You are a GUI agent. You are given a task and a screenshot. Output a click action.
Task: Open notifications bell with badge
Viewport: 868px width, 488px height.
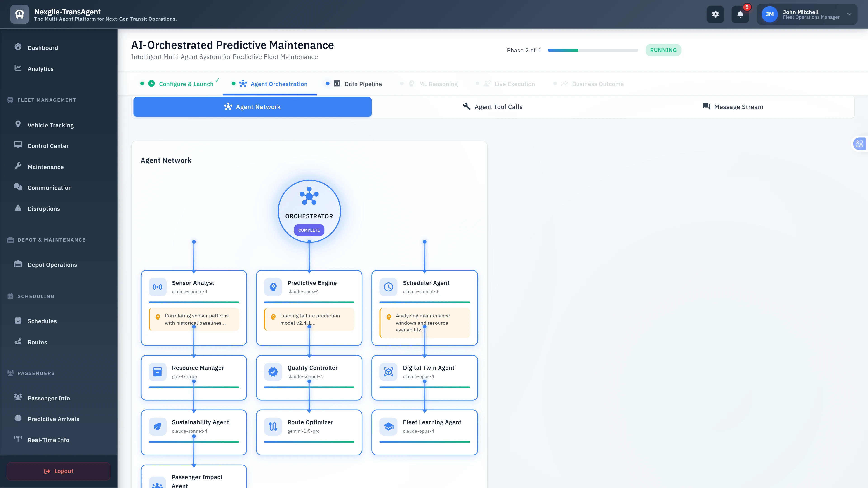tap(740, 14)
